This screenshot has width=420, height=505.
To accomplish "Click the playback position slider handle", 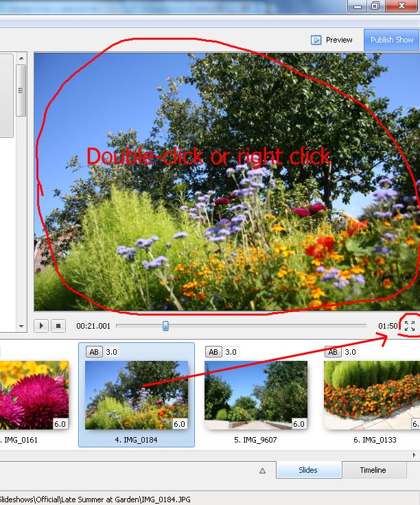I will [165, 326].
